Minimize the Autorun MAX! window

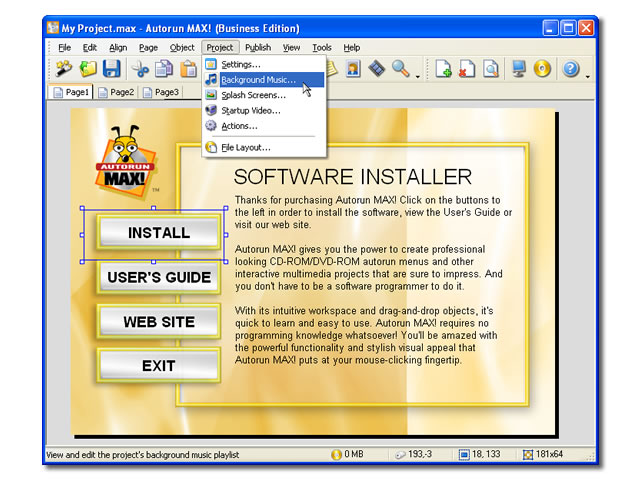tap(550, 28)
